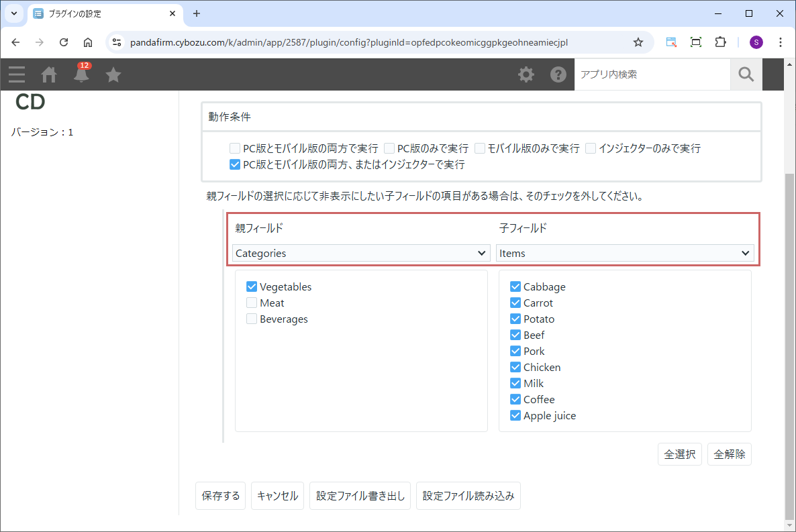Click the 全解除 button
Screen dimensions: 796x532
click(729, 454)
